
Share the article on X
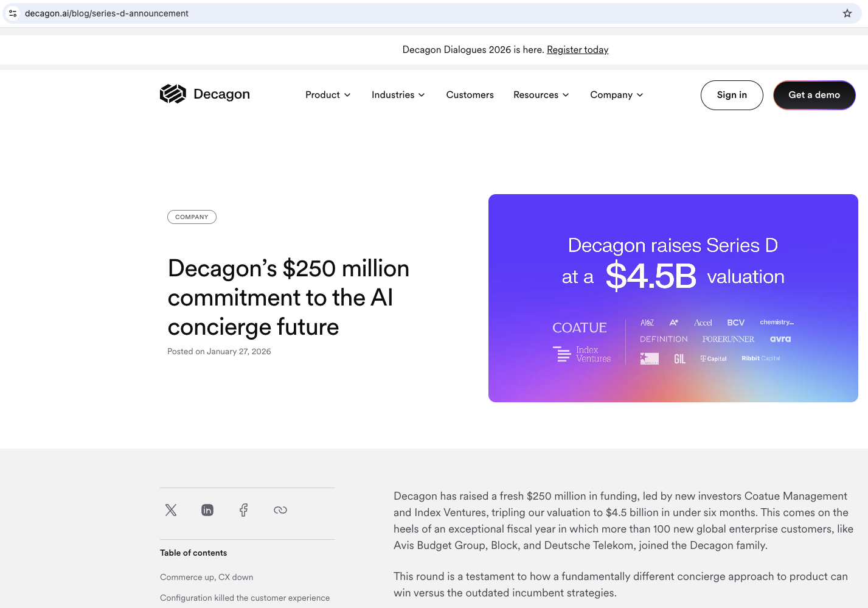click(x=171, y=510)
